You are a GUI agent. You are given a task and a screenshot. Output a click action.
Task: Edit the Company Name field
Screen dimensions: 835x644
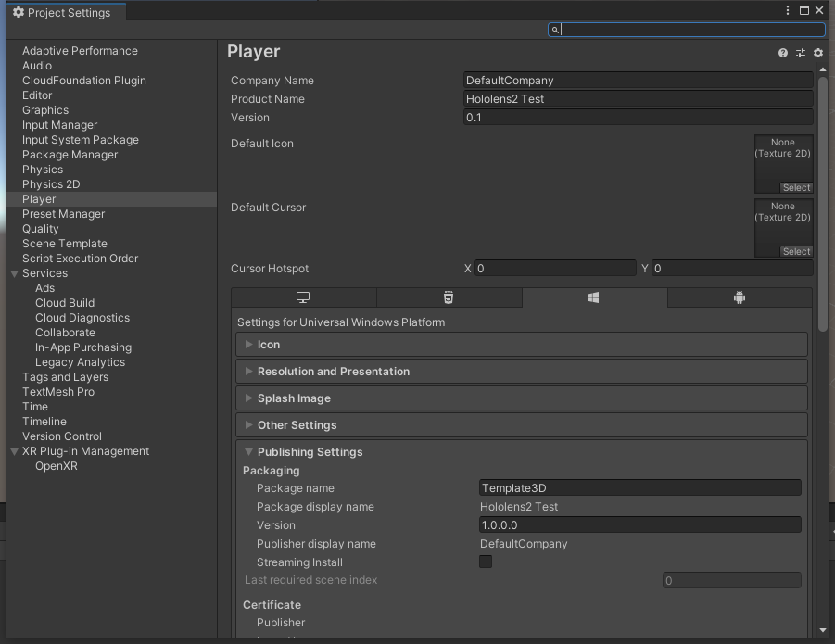point(638,81)
